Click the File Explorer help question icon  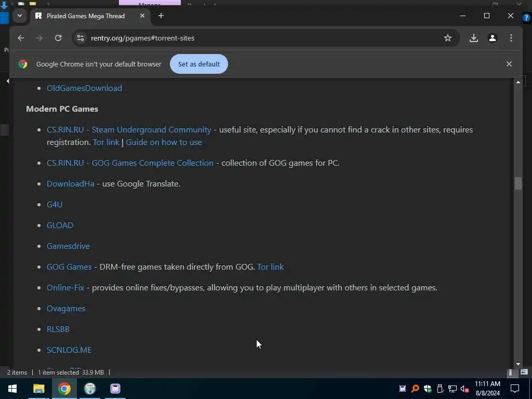pyautogui.click(x=526, y=18)
